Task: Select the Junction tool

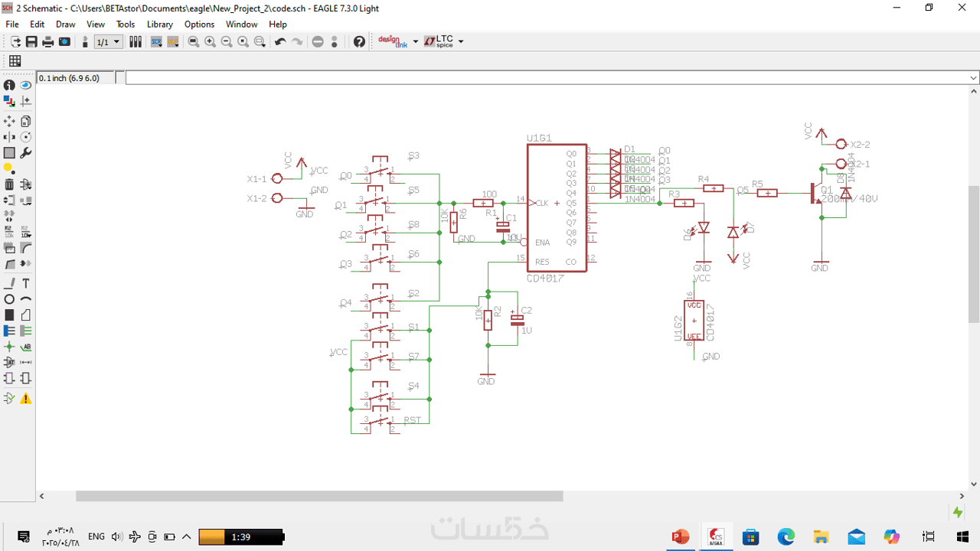Action: click(9, 347)
